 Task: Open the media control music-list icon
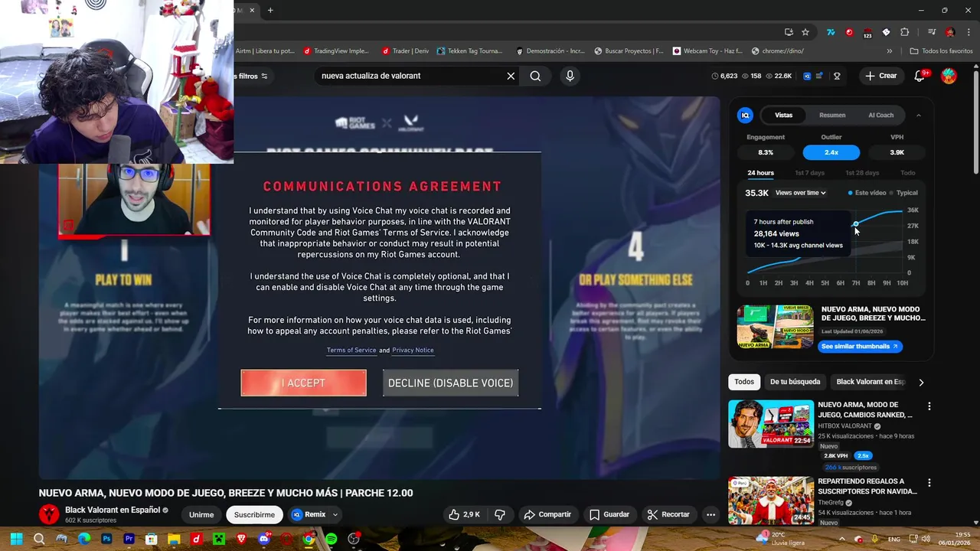pyautogui.click(x=932, y=32)
